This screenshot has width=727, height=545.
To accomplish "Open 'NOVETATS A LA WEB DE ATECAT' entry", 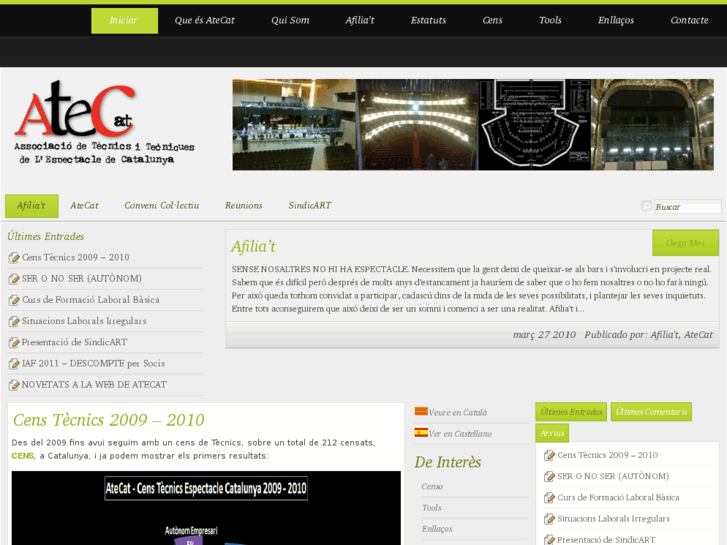I will (95, 385).
